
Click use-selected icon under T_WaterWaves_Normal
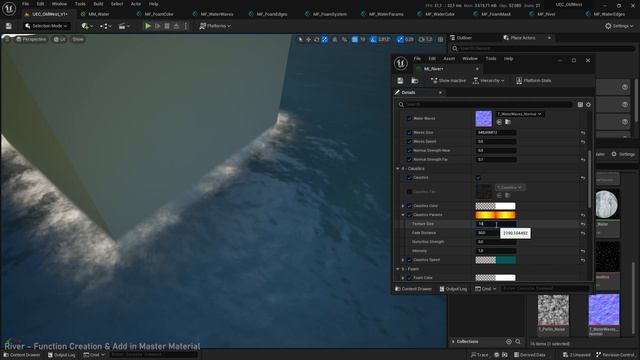[x=499, y=122]
